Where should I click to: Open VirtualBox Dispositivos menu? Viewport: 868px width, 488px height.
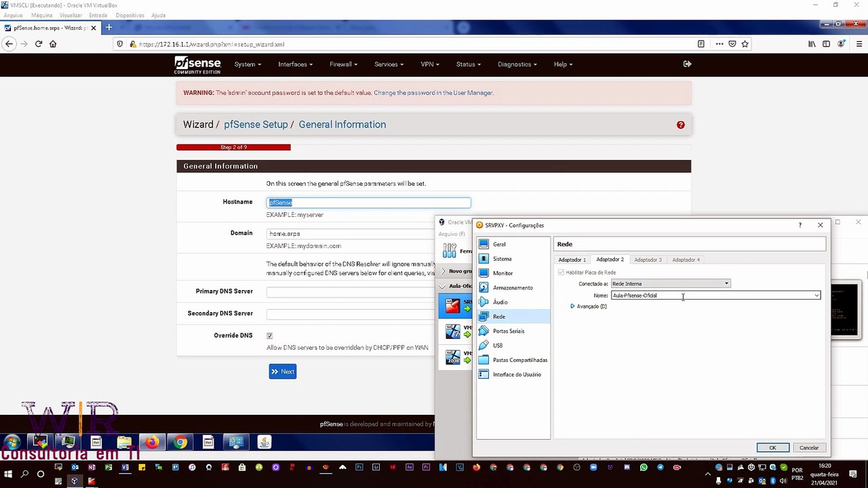pos(130,15)
